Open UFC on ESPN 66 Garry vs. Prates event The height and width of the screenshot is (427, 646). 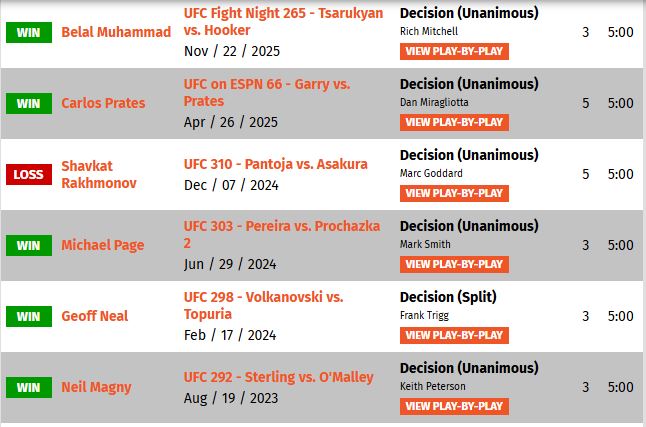click(267, 93)
